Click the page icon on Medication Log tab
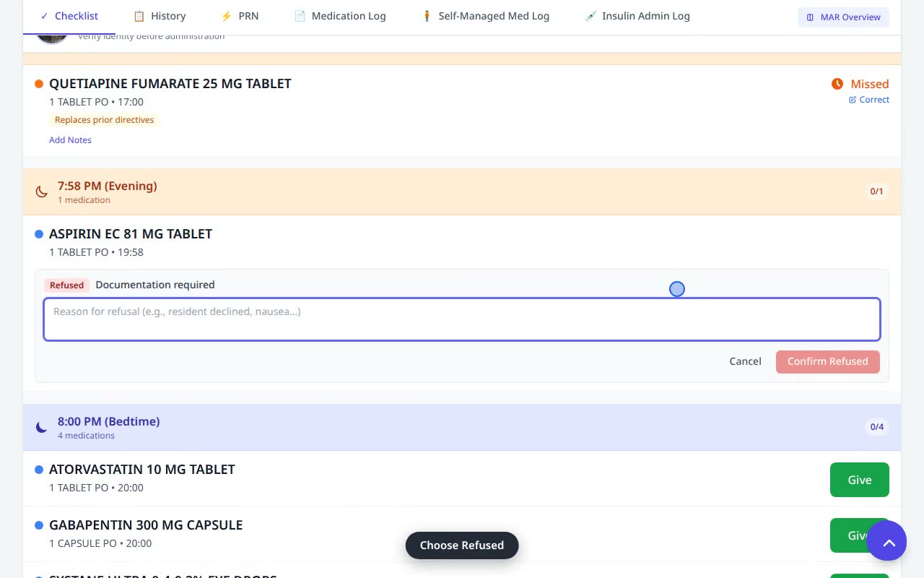Image resolution: width=924 pixels, height=578 pixels. click(x=300, y=16)
